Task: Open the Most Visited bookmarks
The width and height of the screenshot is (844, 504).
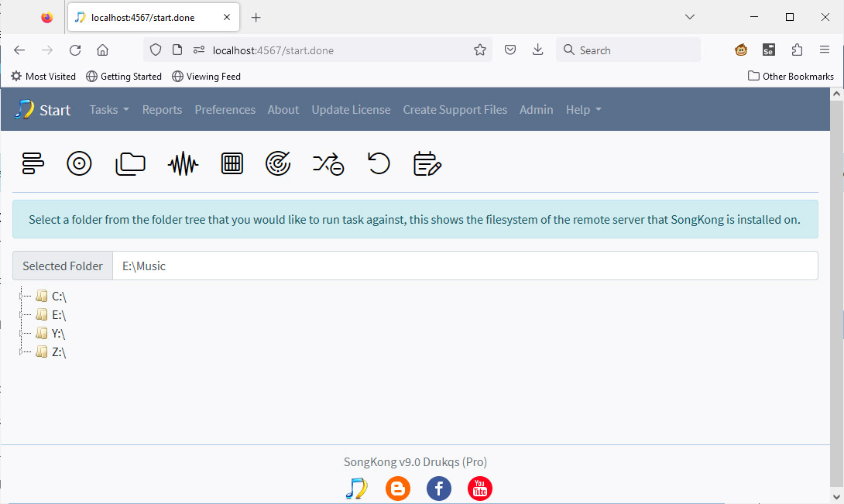Action: [x=43, y=77]
